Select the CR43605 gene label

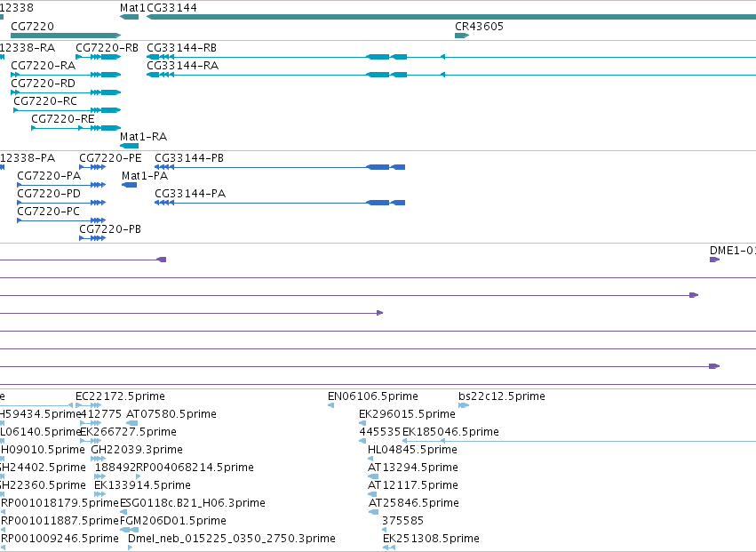pyautogui.click(x=479, y=27)
